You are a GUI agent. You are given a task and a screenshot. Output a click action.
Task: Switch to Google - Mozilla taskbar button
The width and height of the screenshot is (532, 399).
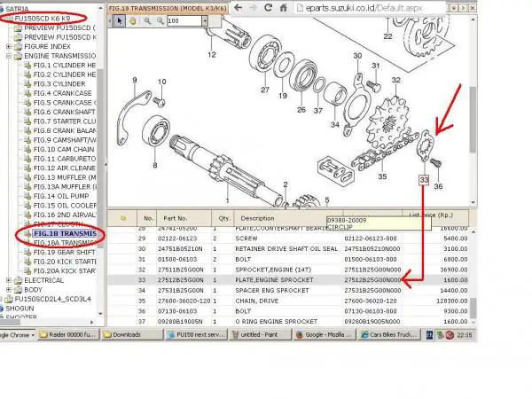pyautogui.click(x=325, y=334)
